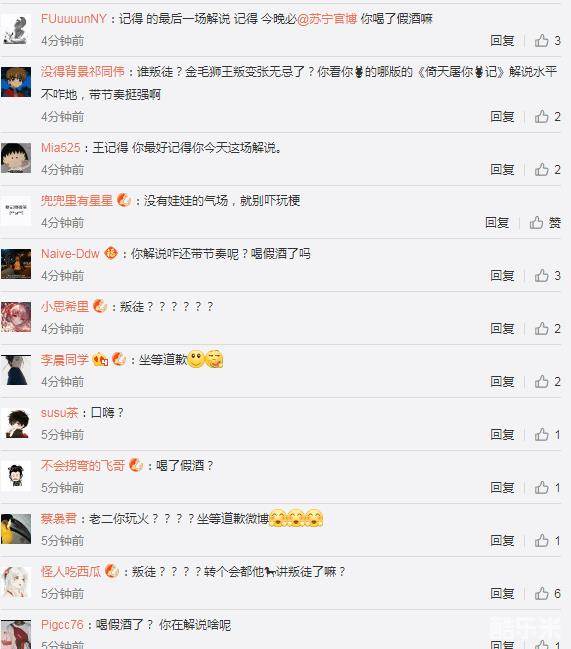
Task: Open Mia525's profile name link
Action: pos(60,147)
